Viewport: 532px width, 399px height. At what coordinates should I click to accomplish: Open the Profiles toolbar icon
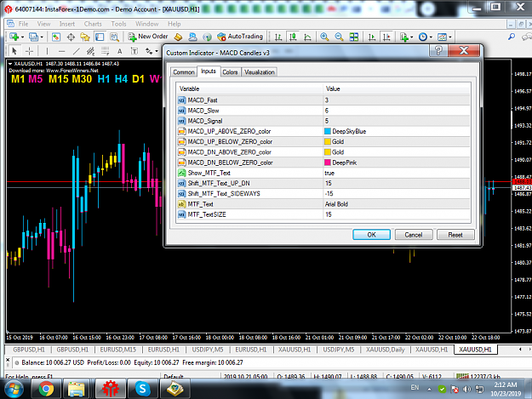(33, 37)
